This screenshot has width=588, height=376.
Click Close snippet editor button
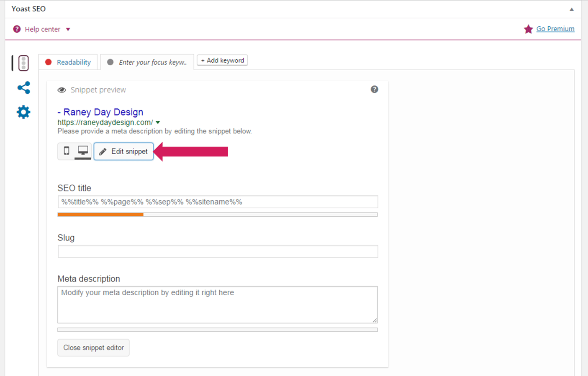coord(93,348)
